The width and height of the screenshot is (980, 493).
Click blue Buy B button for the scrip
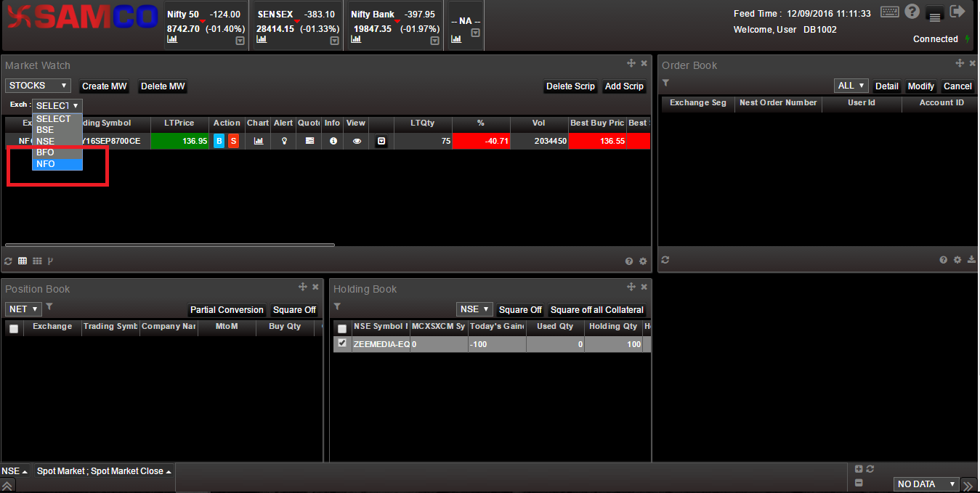click(x=219, y=141)
